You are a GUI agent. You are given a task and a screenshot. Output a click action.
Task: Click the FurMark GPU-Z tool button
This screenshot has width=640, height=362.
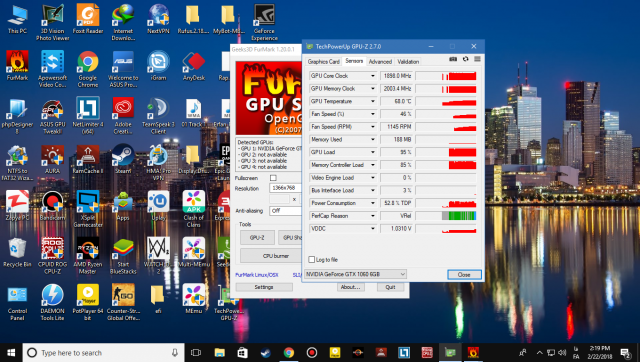257,238
